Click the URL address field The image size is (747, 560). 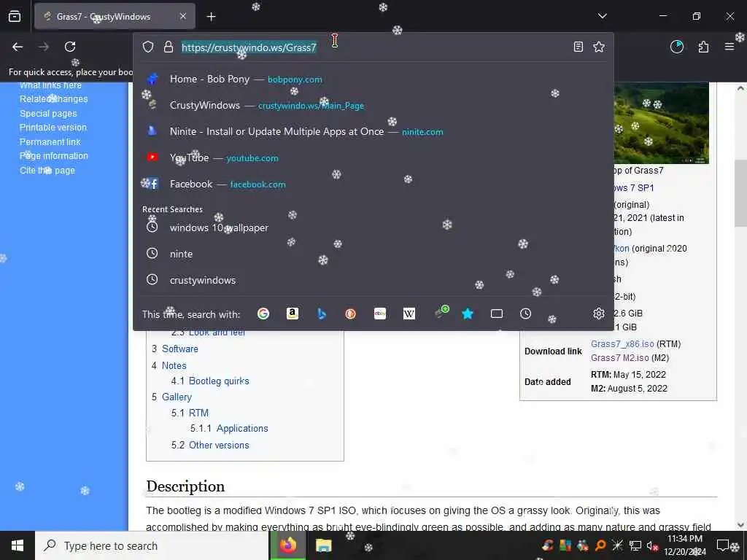(x=373, y=47)
